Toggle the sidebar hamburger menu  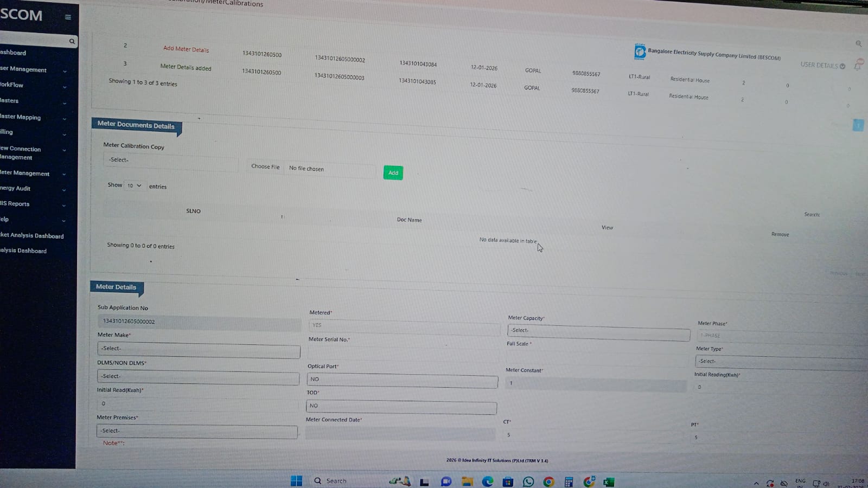[68, 17]
